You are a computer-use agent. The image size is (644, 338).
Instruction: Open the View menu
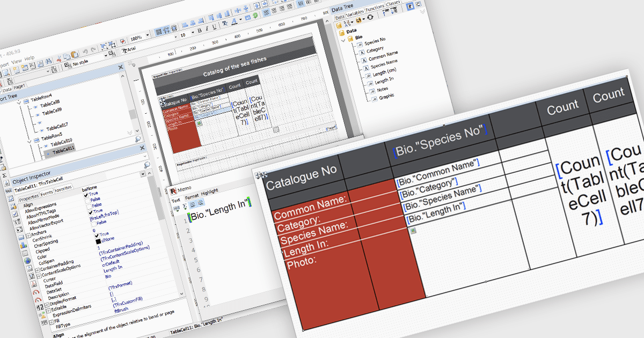[16, 61]
